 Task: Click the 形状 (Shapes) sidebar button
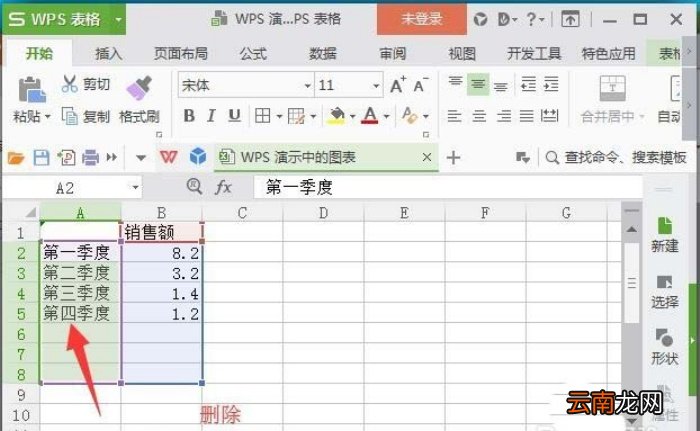(664, 347)
